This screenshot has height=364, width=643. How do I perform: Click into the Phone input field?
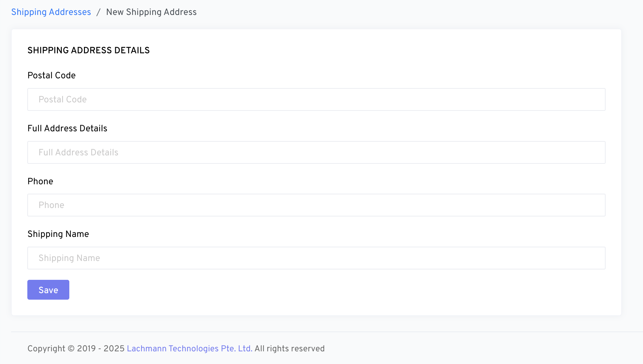tap(316, 205)
